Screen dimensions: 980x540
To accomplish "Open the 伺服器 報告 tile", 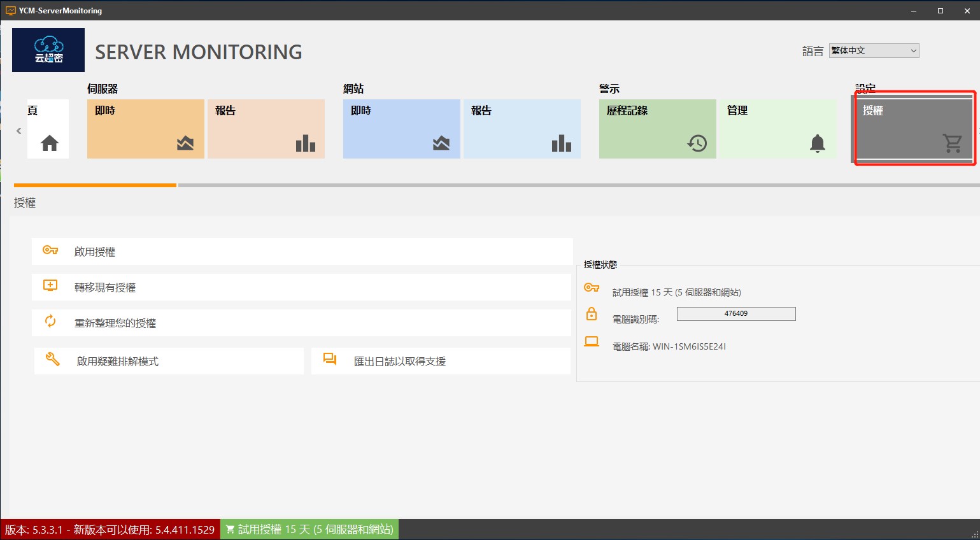I will 266,129.
